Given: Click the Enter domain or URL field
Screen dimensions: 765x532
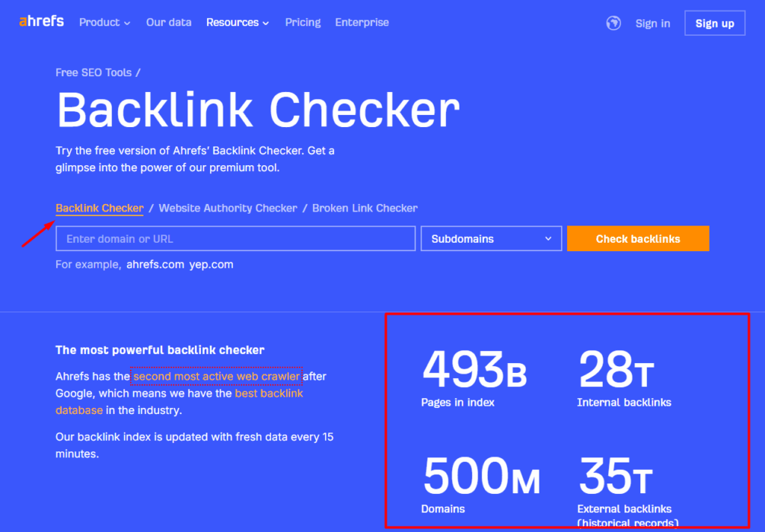Looking at the screenshot, I should 235,238.
